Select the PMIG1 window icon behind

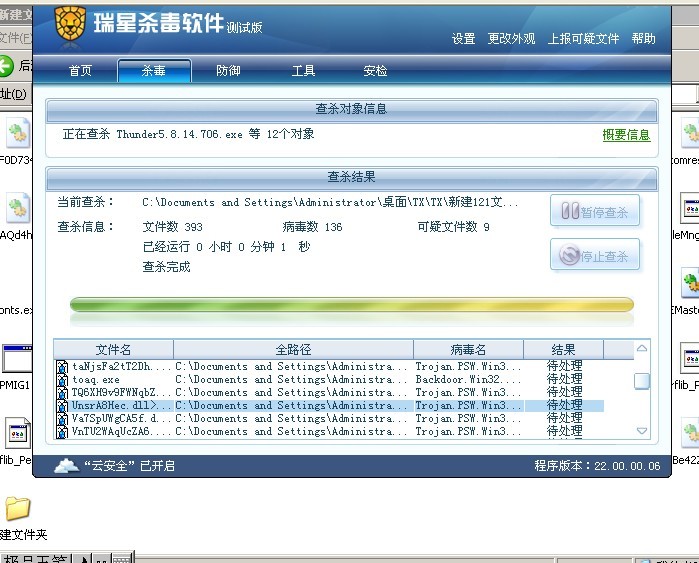17,358
